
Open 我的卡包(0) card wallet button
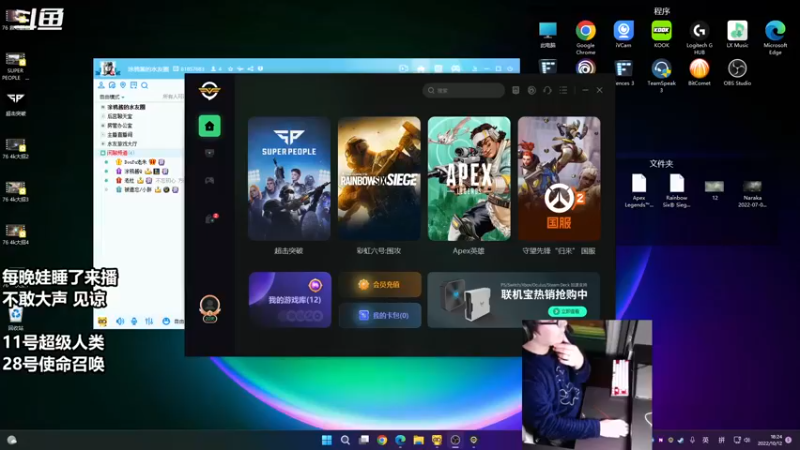coord(380,315)
